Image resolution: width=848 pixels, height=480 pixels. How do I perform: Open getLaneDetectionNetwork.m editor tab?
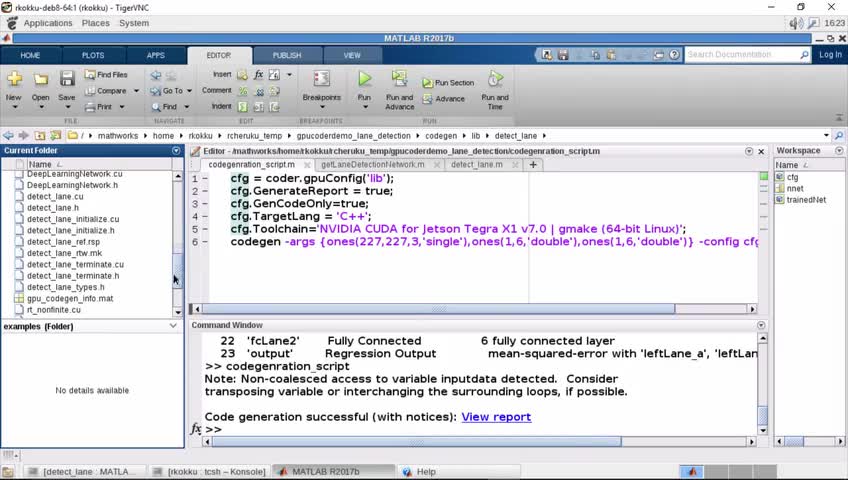coord(373,164)
